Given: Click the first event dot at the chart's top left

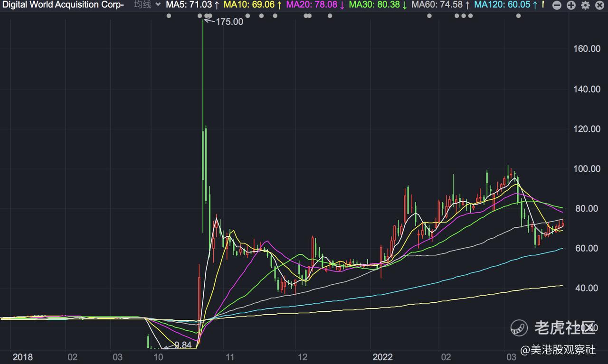Looking at the screenshot, I should coord(169,16).
